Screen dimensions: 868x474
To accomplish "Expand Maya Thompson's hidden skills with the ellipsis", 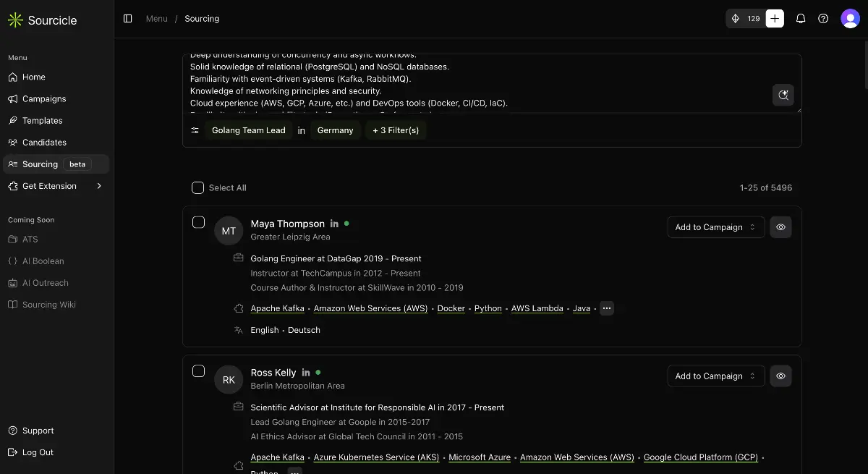I will 606,308.
